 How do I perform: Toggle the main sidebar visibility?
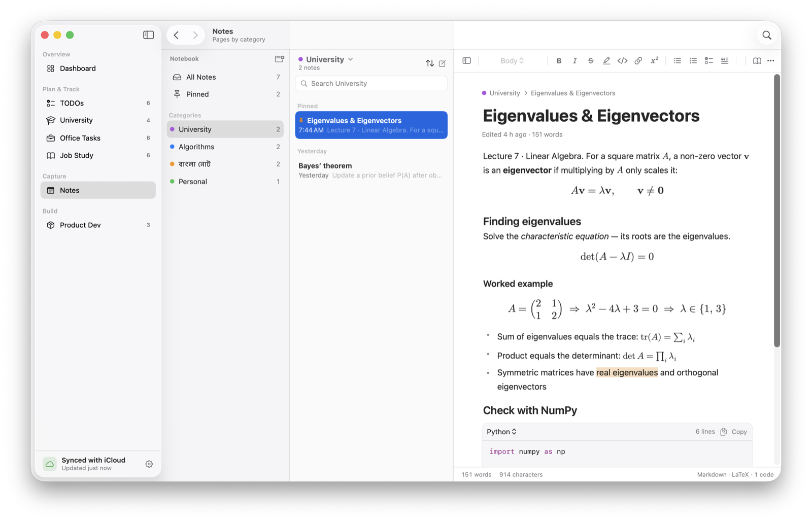pos(148,35)
